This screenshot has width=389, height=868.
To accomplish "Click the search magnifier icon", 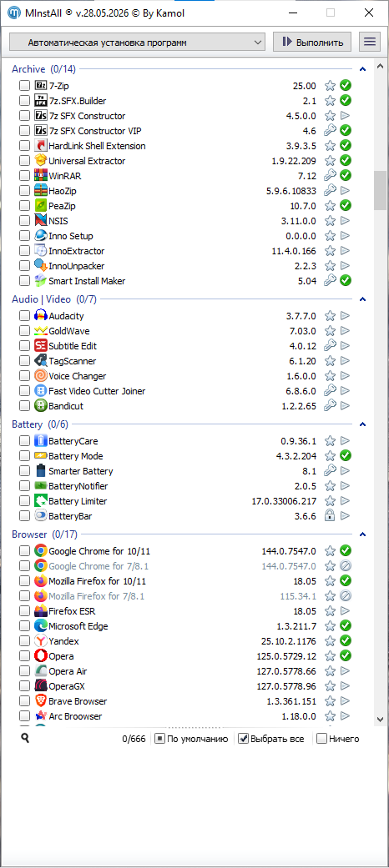I will pos(24,739).
